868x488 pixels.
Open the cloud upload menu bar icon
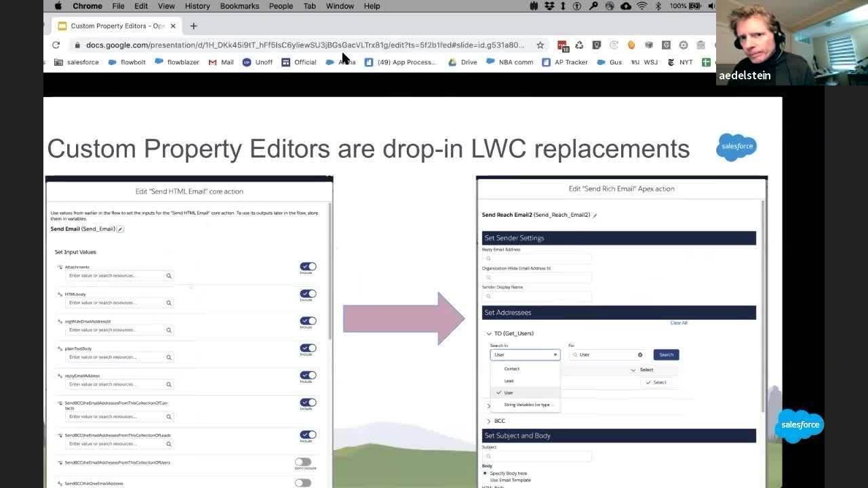tap(625, 6)
